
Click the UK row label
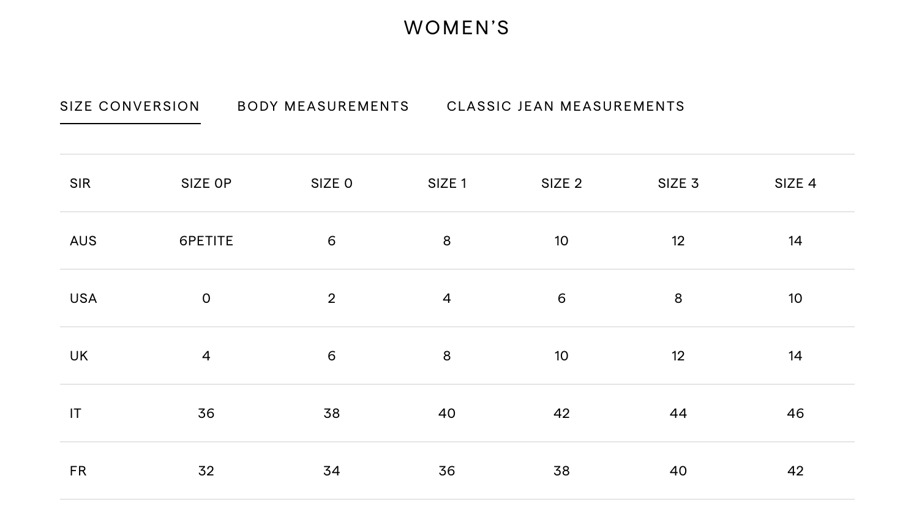[x=79, y=356]
